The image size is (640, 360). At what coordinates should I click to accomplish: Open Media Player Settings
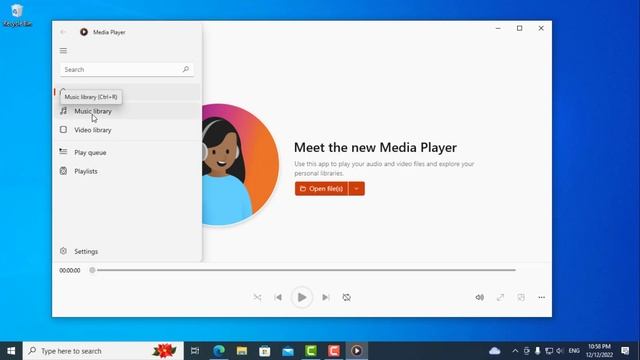click(127, 251)
